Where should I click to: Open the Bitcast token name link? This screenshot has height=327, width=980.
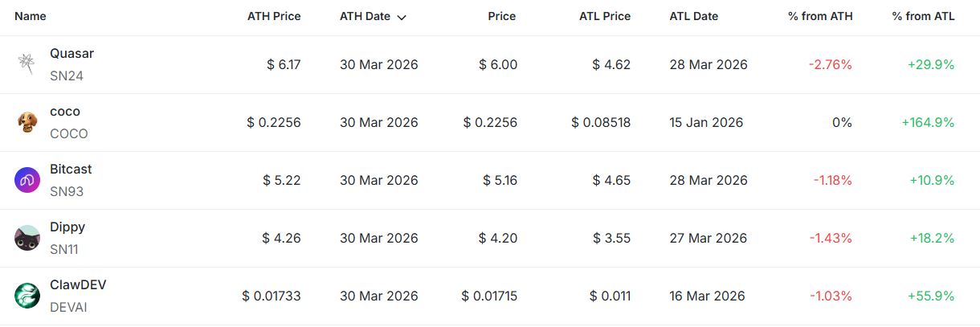click(x=71, y=169)
